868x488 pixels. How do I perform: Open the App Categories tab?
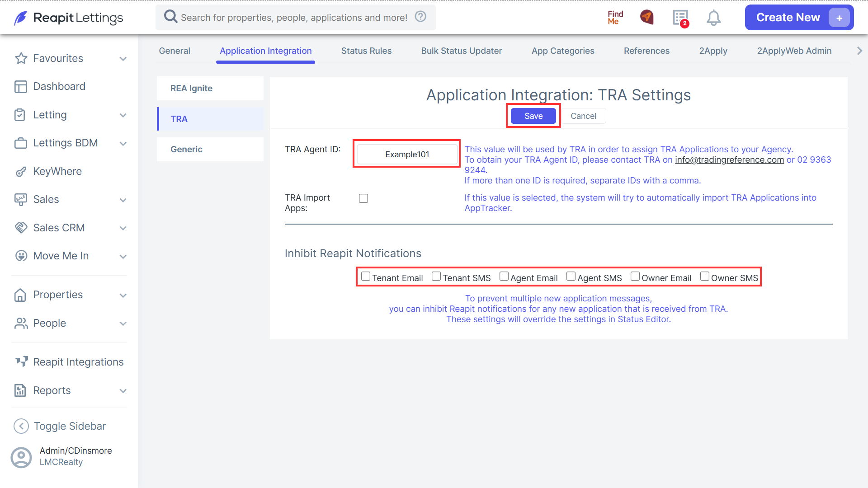pos(563,51)
